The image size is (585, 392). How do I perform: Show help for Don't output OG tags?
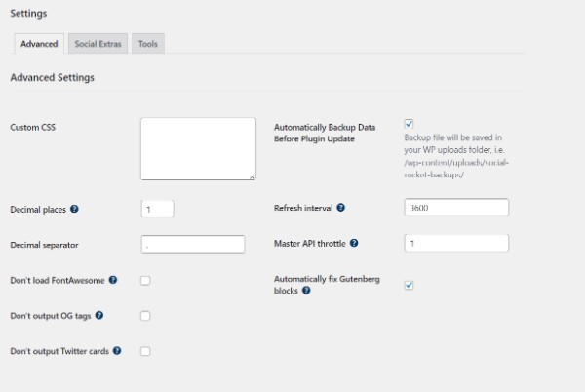click(x=98, y=316)
